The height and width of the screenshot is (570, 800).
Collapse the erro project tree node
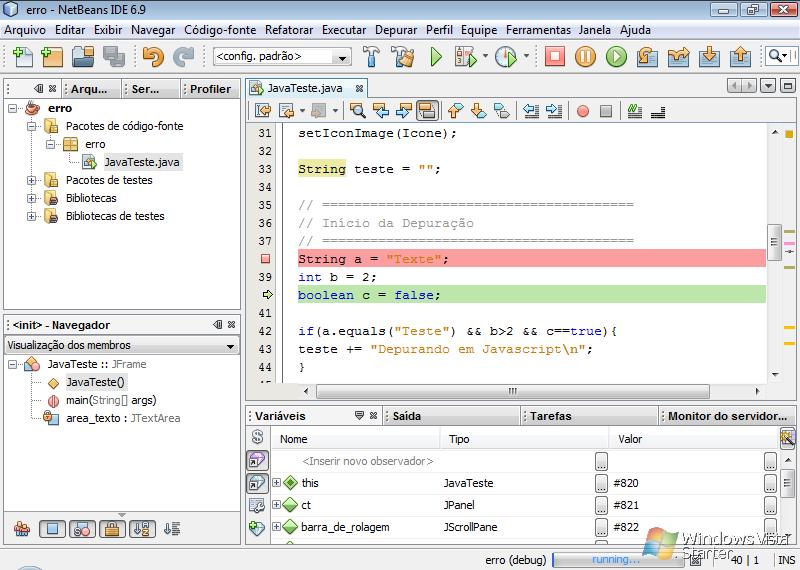pos(12,108)
